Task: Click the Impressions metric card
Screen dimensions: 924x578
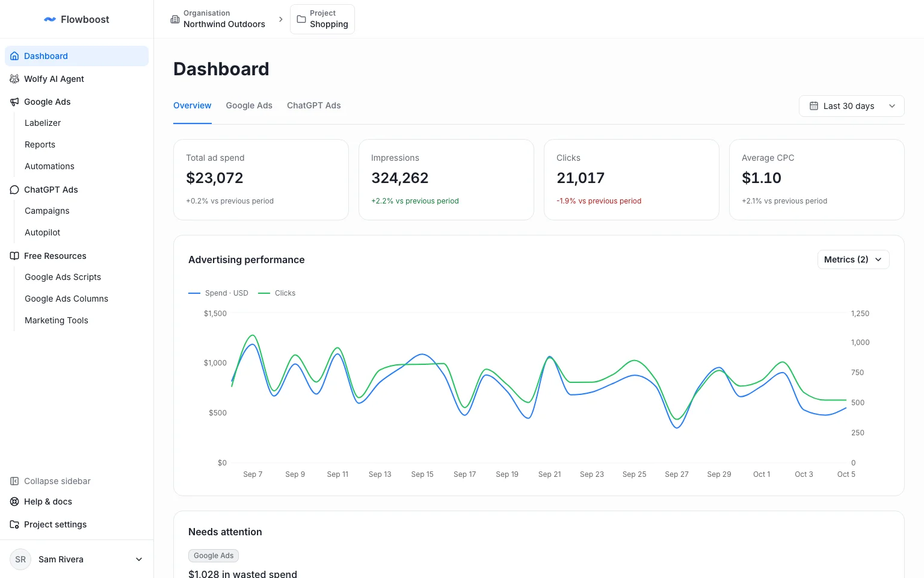Action: coord(446,180)
